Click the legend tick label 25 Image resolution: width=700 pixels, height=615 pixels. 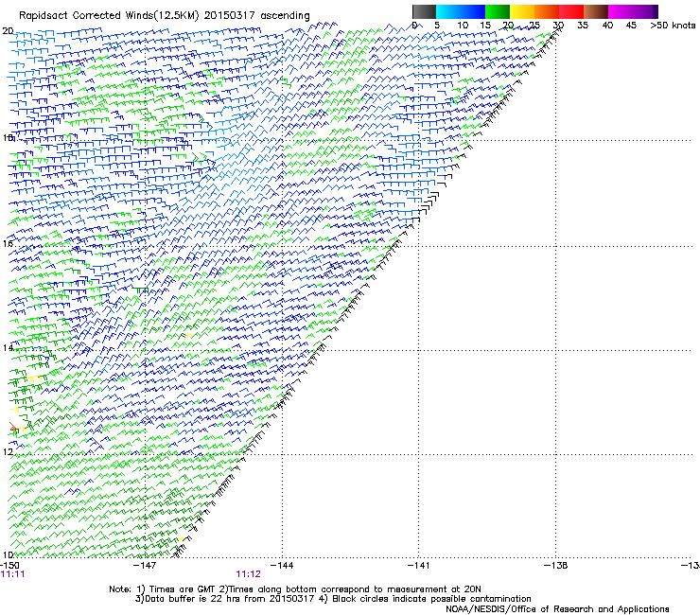tap(534, 26)
